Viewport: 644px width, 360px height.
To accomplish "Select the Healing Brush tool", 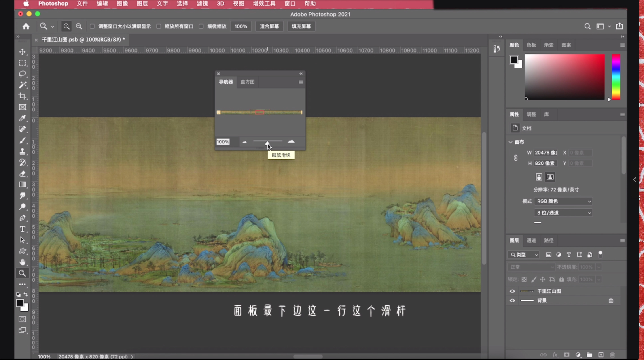I will [x=23, y=129].
